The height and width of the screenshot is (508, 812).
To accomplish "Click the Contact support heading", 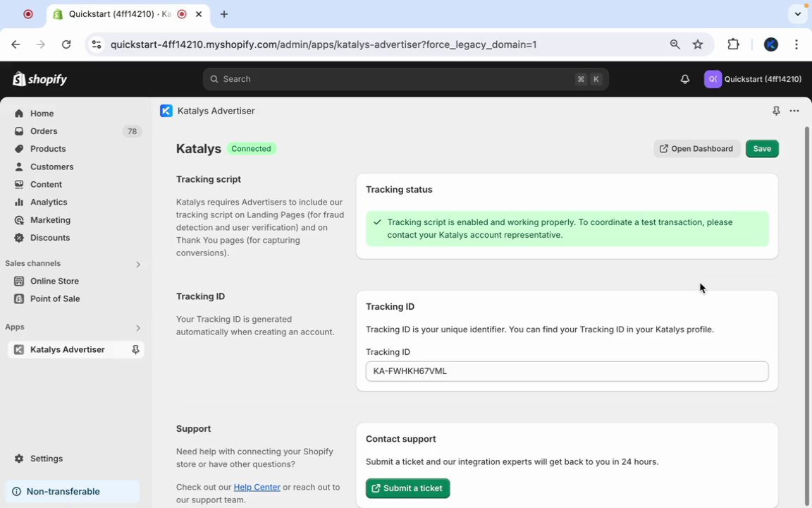I will [400, 439].
